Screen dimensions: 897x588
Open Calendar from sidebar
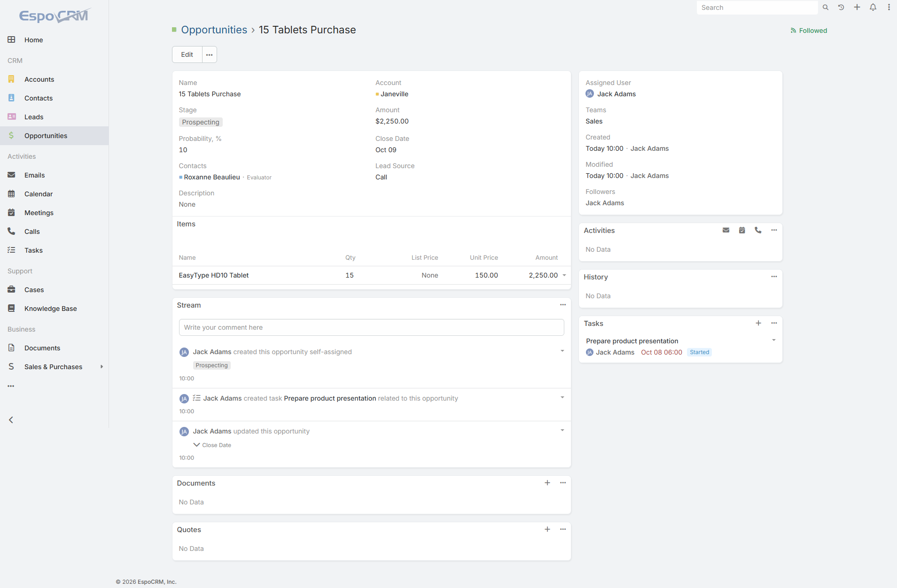[39, 194]
